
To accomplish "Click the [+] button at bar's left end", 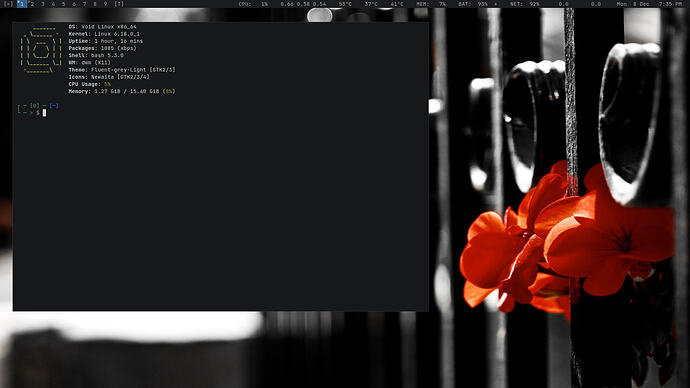I will (8, 4).
